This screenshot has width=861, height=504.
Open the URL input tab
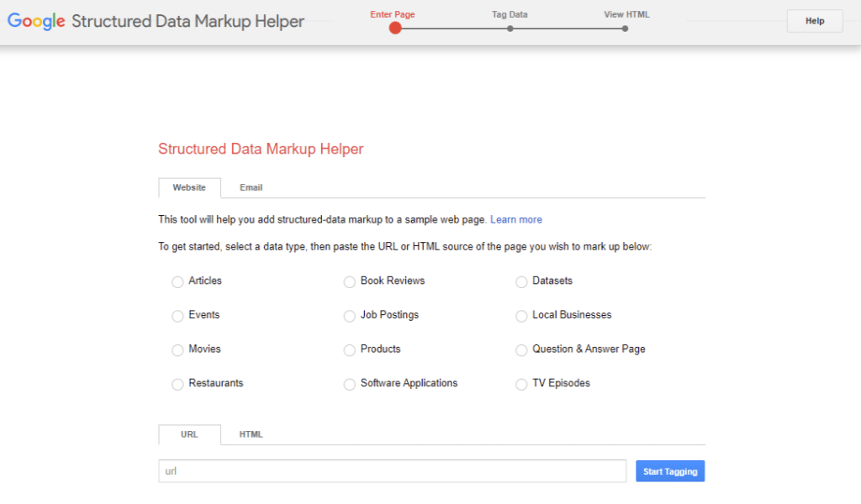pos(189,434)
